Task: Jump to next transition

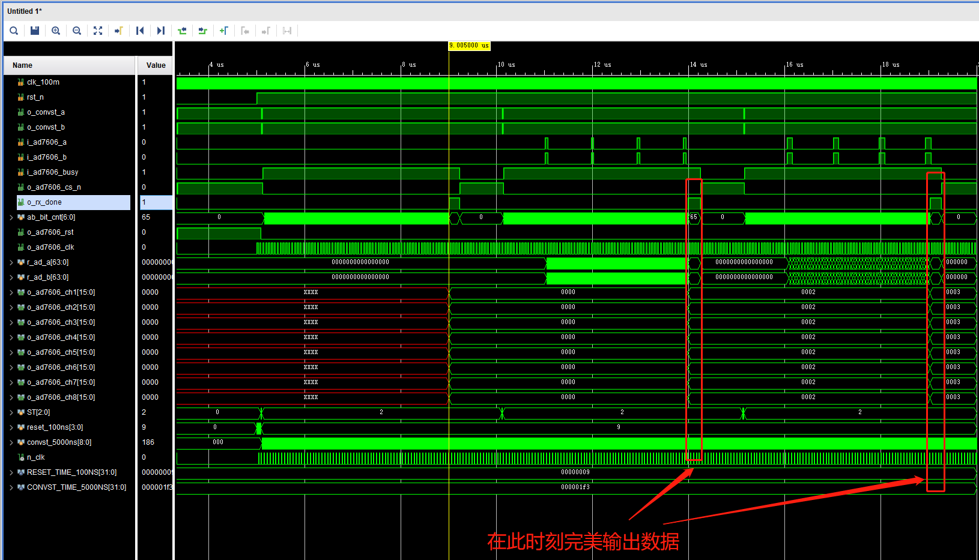Action: click(203, 31)
